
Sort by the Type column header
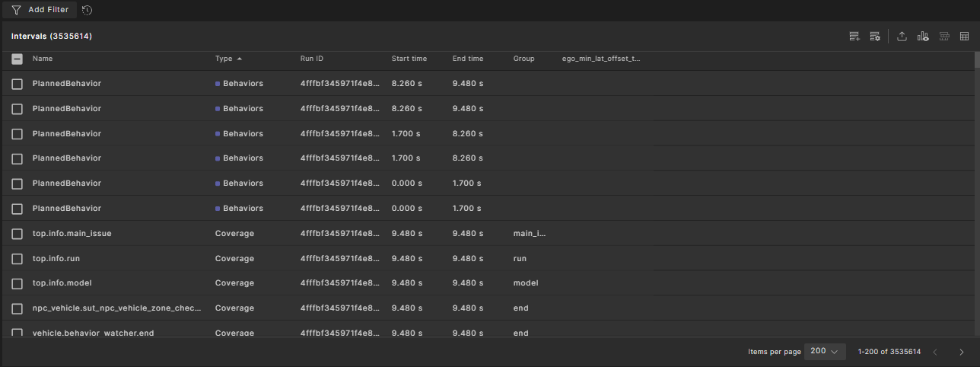point(224,59)
